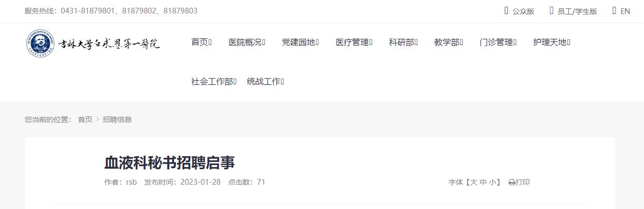644x209 pixels.
Task: Open the 教学部 navigation menu
Action: click(448, 42)
